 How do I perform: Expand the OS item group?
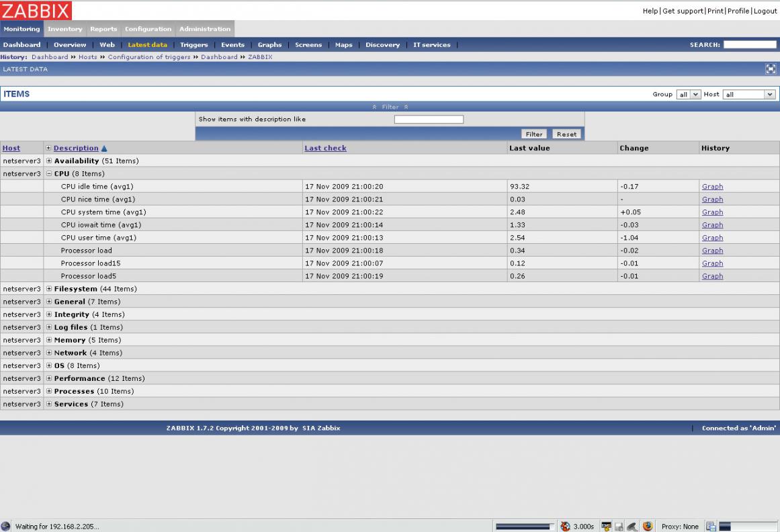pos(49,365)
